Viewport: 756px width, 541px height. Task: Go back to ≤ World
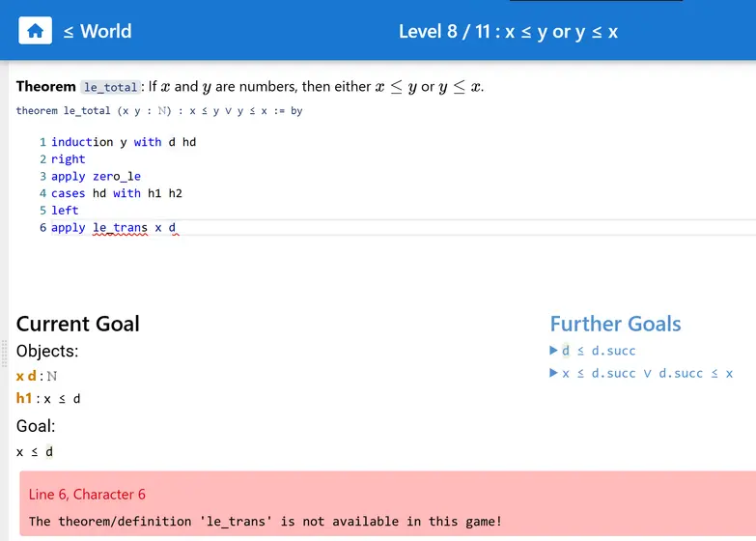click(98, 31)
